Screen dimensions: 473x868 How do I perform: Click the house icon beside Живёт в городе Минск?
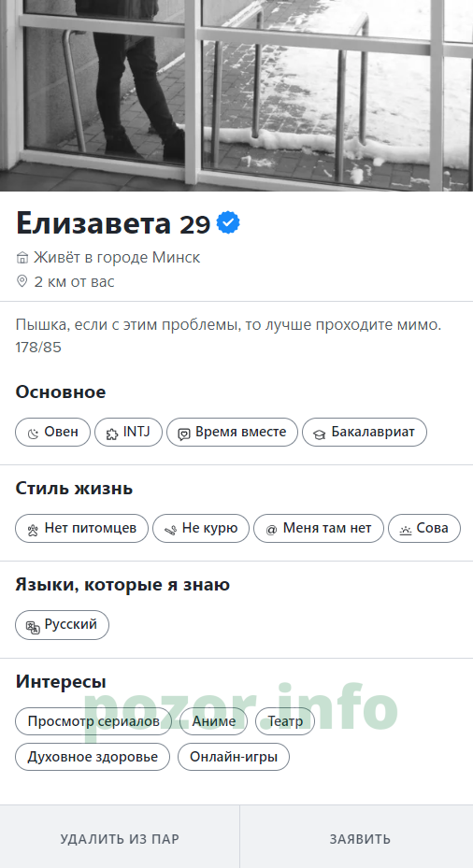click(x=22, y=258)
